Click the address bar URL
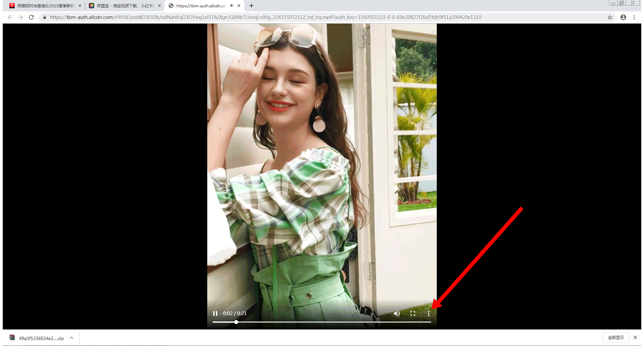The image size is (644, 346). [x=265, y=17]
